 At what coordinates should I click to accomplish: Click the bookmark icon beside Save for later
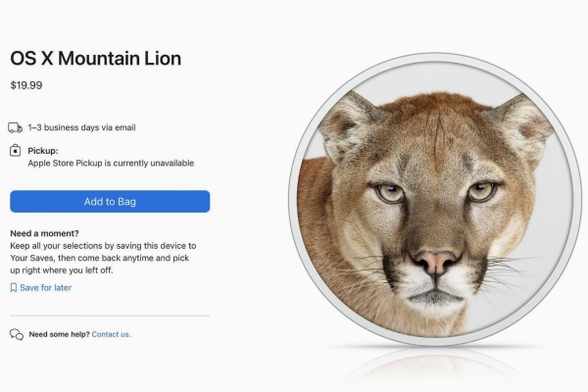pyautogui.click(x=14, y=288)
